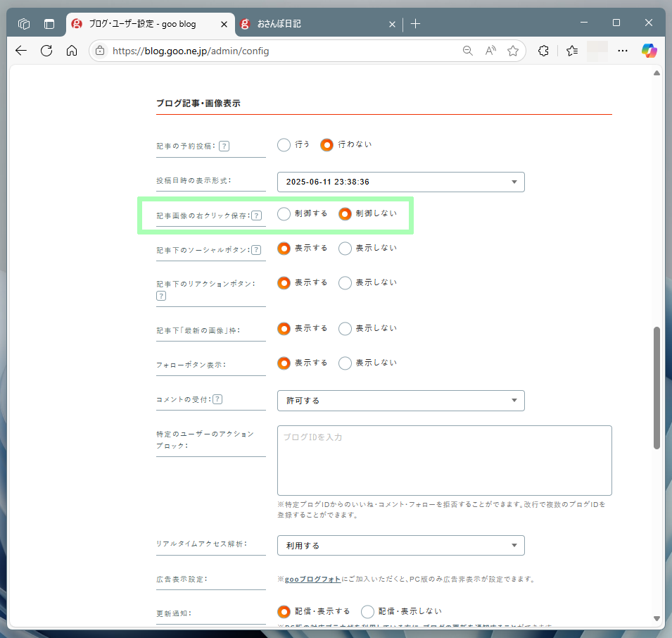Expand the 投稿日時の表示形式 dropdown

coord(400,182)
